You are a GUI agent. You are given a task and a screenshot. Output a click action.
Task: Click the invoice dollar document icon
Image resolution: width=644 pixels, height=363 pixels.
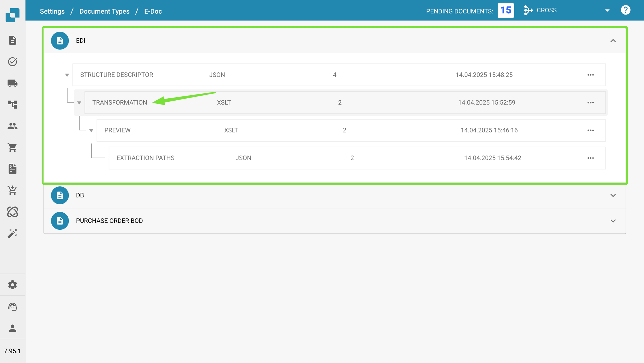coord(12,169)
